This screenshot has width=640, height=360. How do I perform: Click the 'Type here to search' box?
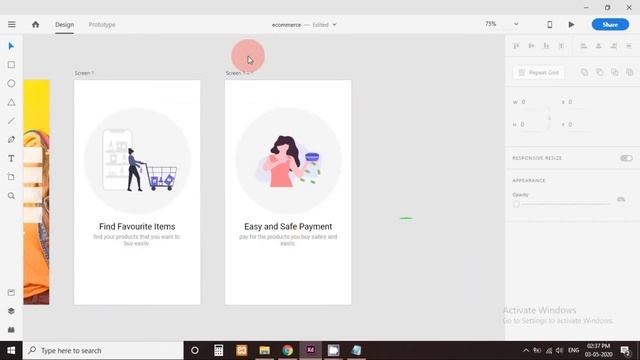click(103, 351)
